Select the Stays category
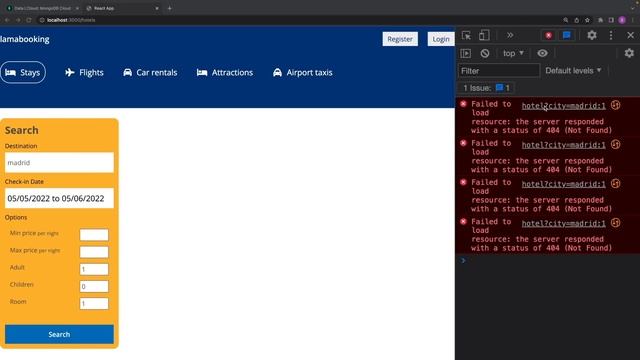The height and width of the screenshot is (360, 640). point(23,72)
